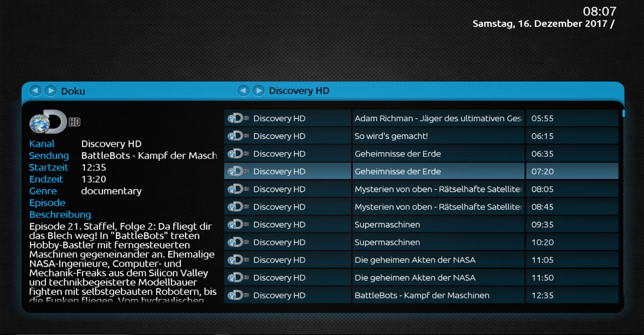Click the Discovery logo in the 07:20 row
This screenshot has width=644, height=335.
point(238,171)
